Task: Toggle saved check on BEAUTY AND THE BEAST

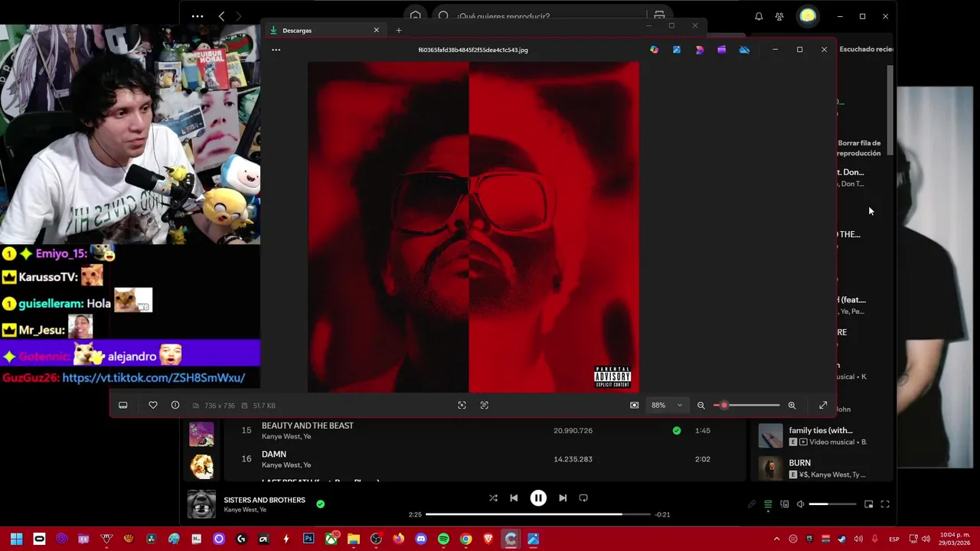Action: 677,431
